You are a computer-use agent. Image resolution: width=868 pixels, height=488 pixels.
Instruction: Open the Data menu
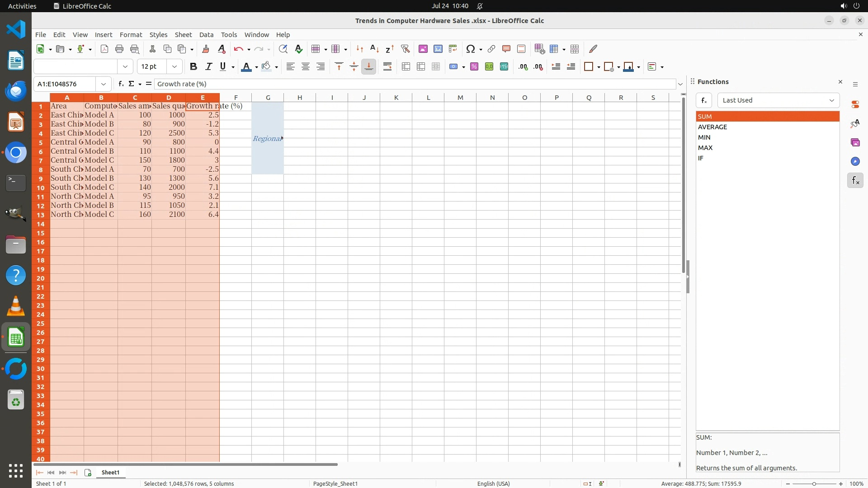[206, 35]
